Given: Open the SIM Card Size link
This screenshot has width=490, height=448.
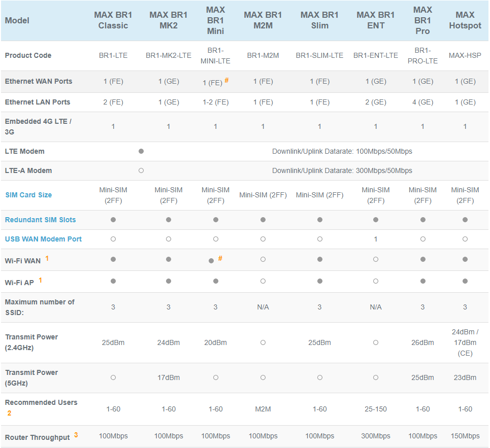Looking at the screenshot, I should (28, 195).
